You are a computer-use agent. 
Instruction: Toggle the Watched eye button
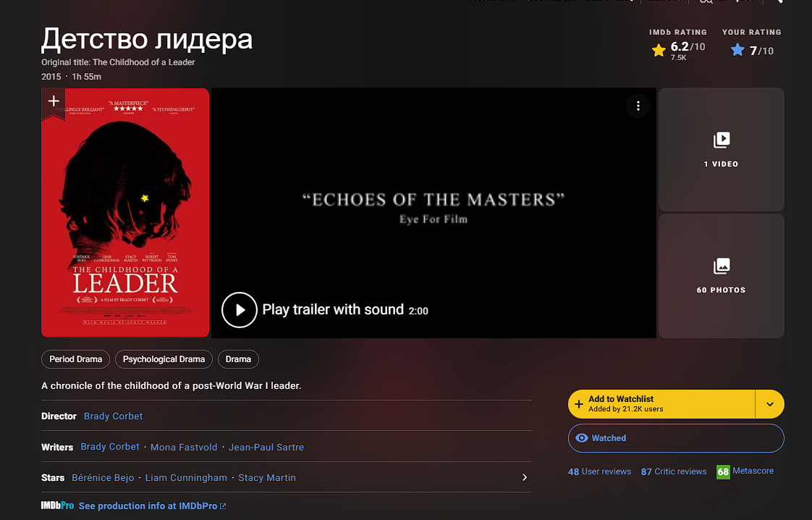tap(676, 438)
